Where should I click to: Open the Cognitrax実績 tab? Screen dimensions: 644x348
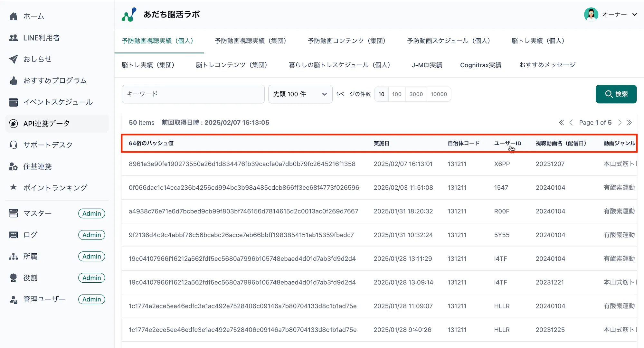[480, 65]
